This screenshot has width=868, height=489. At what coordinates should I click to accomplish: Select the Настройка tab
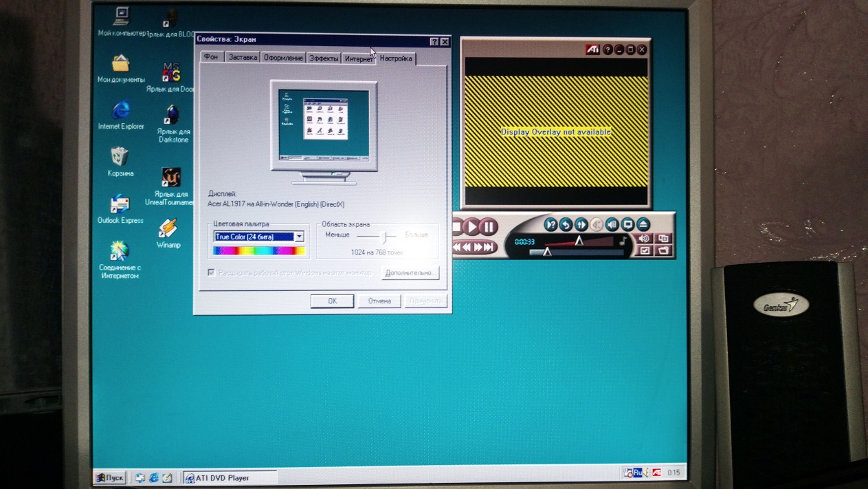[x=396, y=58]
